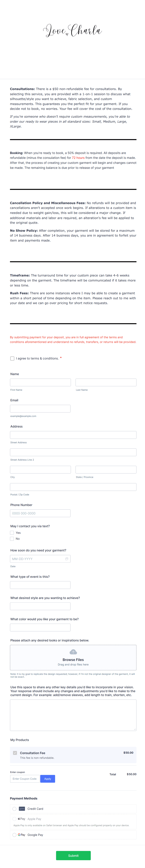The width and height of the screenshot is (145, 868).
Task: Click the Google Pay logo icon
Action: point(21,835)
